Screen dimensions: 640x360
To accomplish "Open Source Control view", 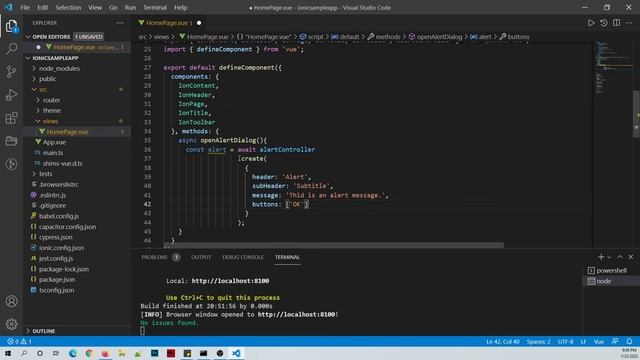I will pos(11,72).
